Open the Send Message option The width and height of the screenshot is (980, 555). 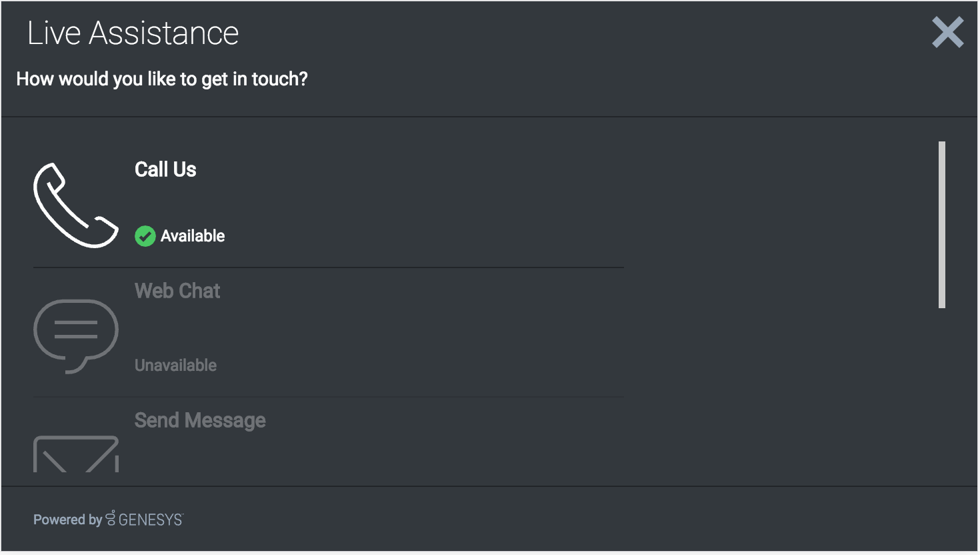click(x=200, y=420)
